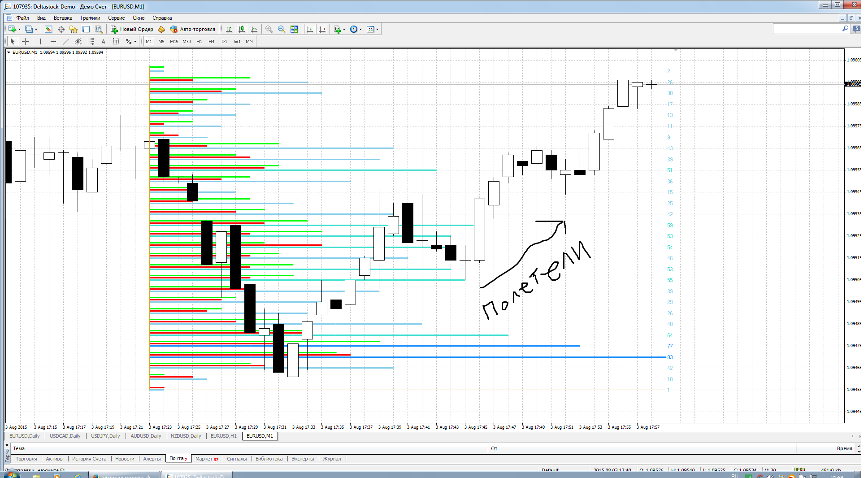Click Новый Ордер button

(132, 29)
